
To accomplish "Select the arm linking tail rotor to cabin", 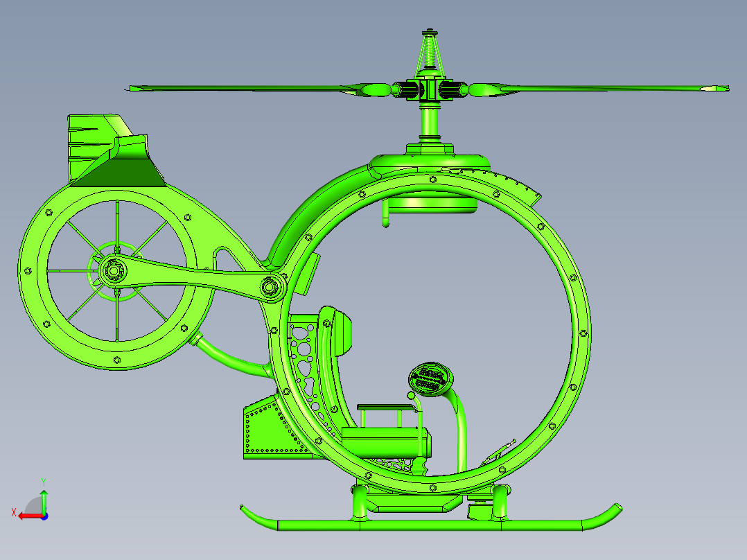I will (x=193, y=279).
